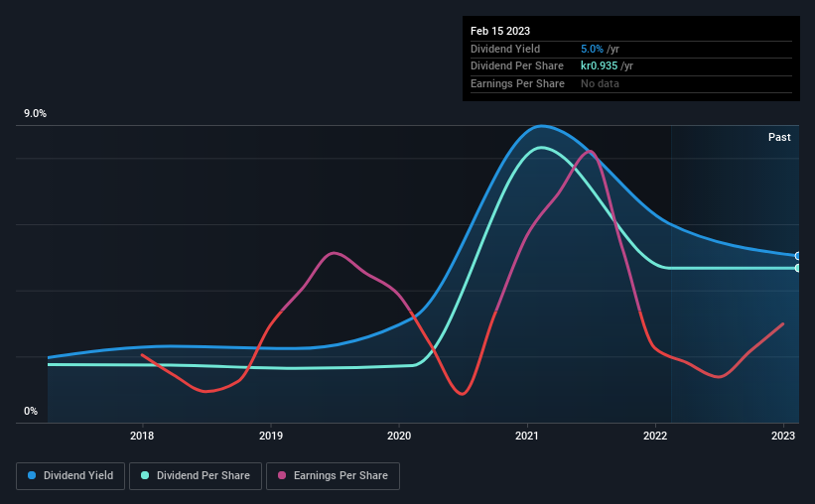Click the 'No data' earnings value

pos(600,83)
